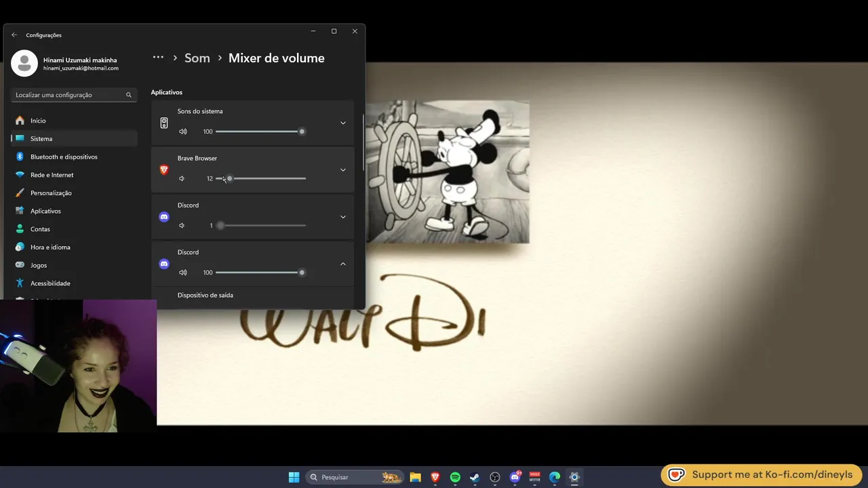Click the Discord icon in expanded row
868x488 pixels.
pos(164,264)
